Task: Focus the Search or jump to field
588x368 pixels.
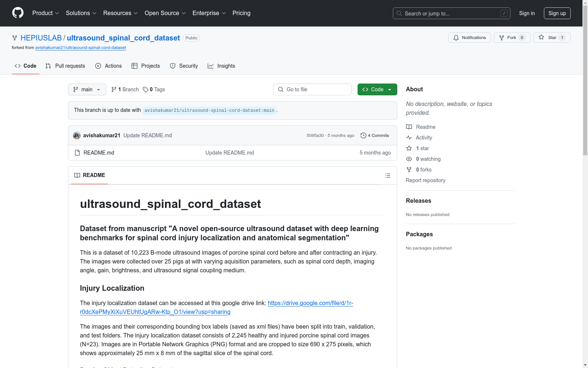Action: point(451,13)
